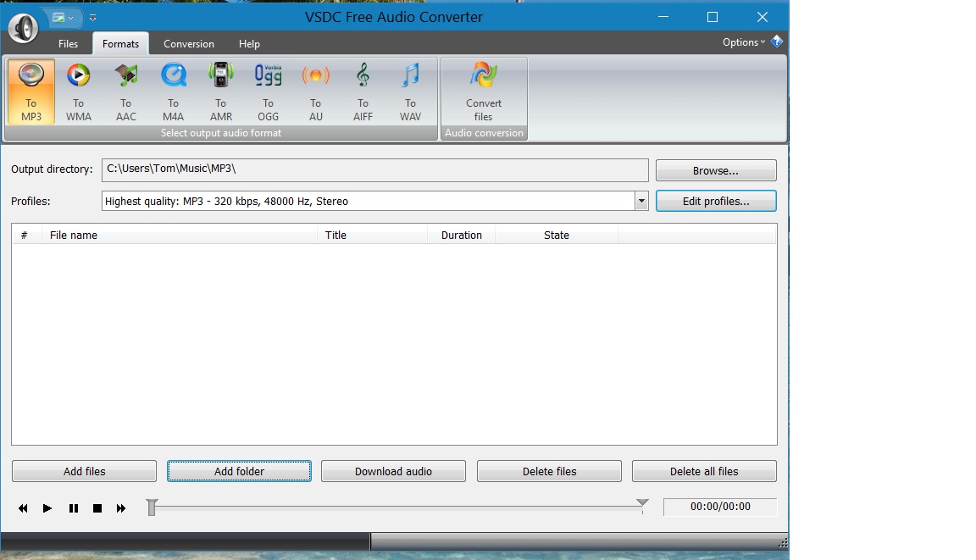Open the customize quick access arrow
976x560 pixels.
(92, 18)
